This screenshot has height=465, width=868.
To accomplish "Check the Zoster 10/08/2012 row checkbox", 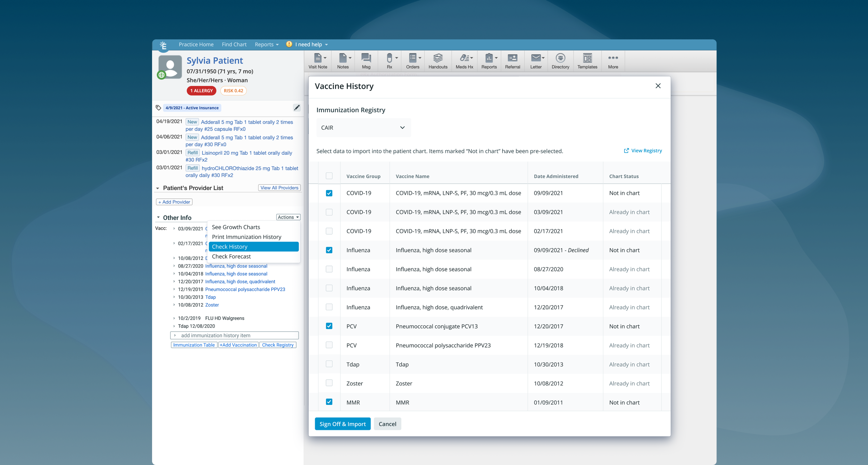I will [329, 383].
